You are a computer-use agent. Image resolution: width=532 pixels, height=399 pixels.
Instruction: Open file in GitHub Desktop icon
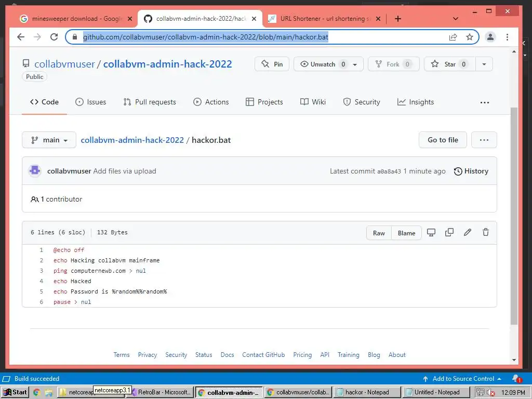(431, 232)
